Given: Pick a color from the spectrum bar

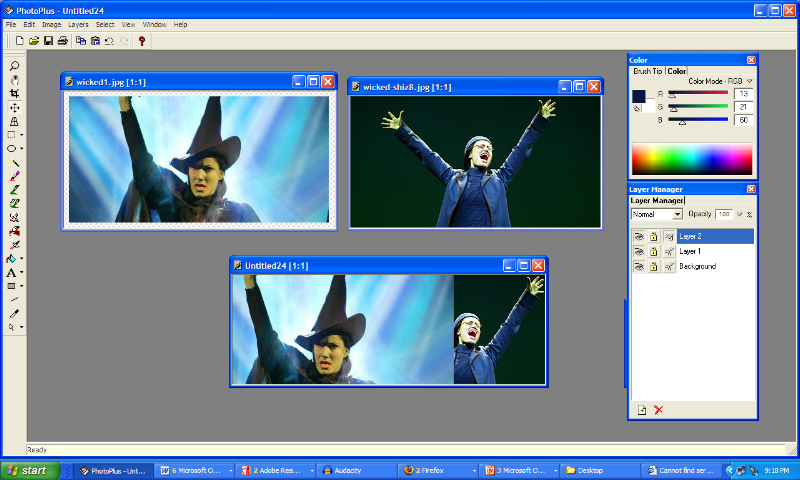Looking at the screenshot, I should click(692, 159).
